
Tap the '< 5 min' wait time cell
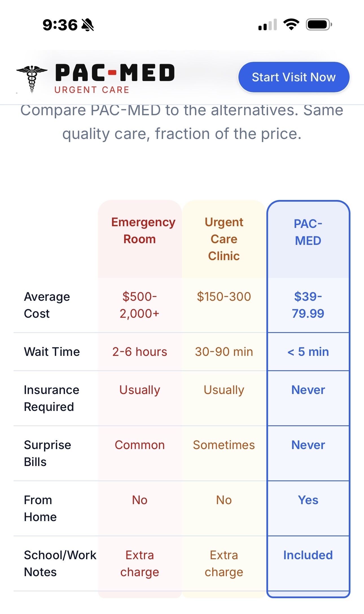coord(308,352)
